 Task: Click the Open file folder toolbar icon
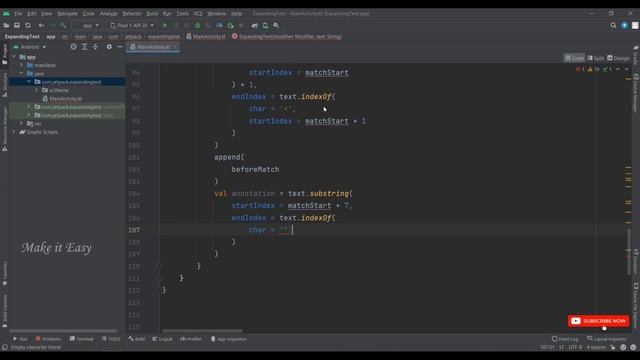(6, 25)
